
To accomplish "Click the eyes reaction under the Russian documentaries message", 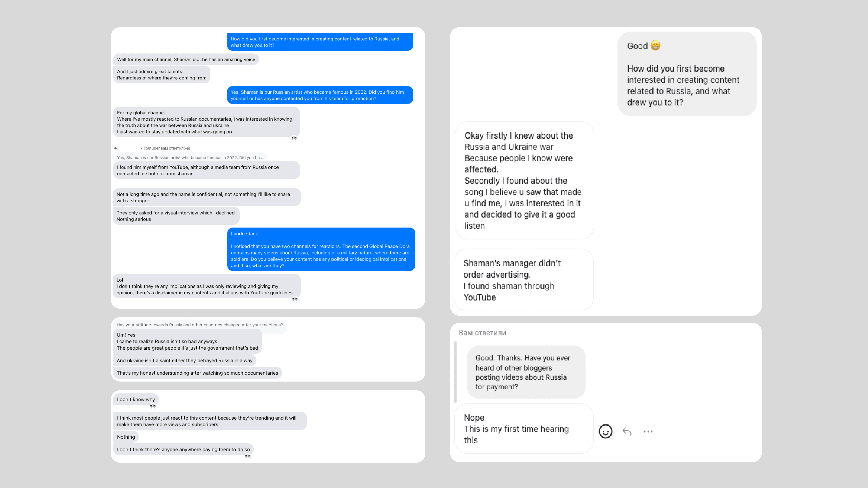I will coord(294,138).
